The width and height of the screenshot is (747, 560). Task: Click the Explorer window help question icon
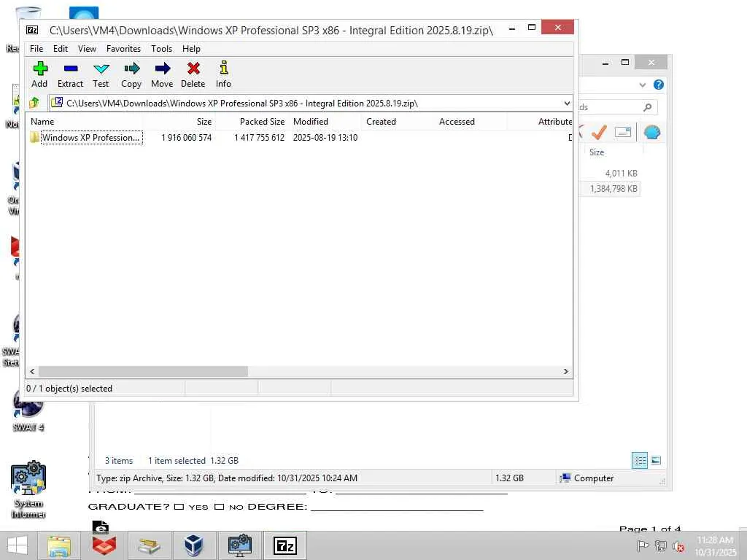click(659, 85)
